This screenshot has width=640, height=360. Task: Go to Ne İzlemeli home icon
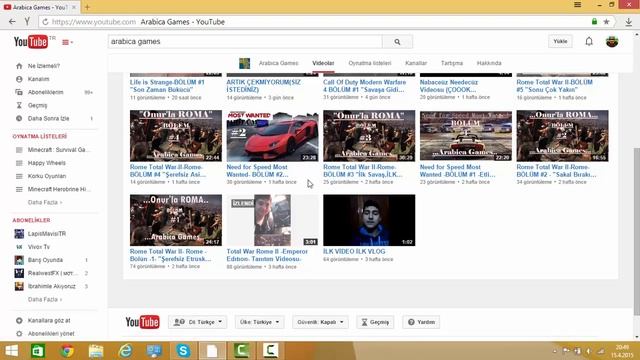pos(19,66)
